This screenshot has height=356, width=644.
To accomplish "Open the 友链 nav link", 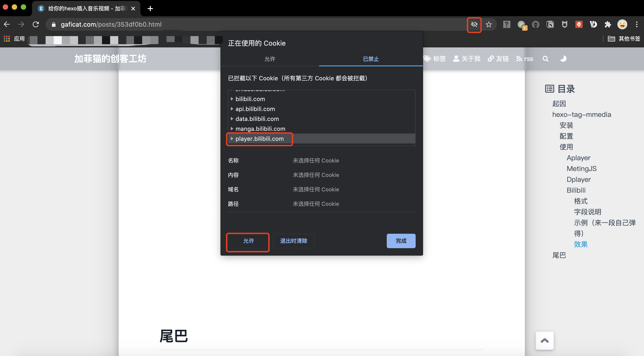I will pos(498,59).
